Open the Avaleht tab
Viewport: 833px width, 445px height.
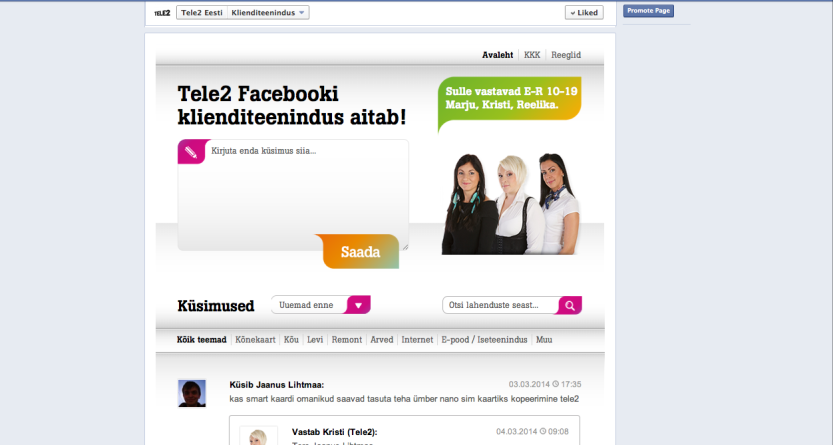(x=497, y=55)
